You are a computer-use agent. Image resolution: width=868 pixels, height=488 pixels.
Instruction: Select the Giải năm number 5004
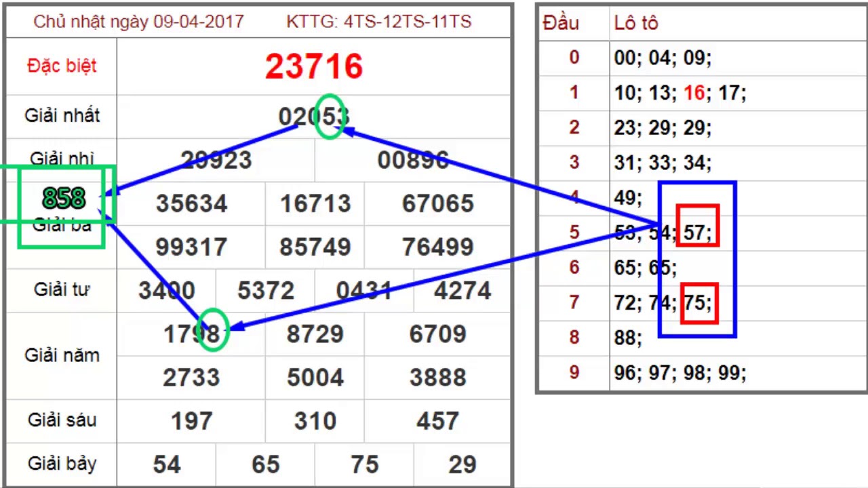pyautogui.click(x=315, y=378)
